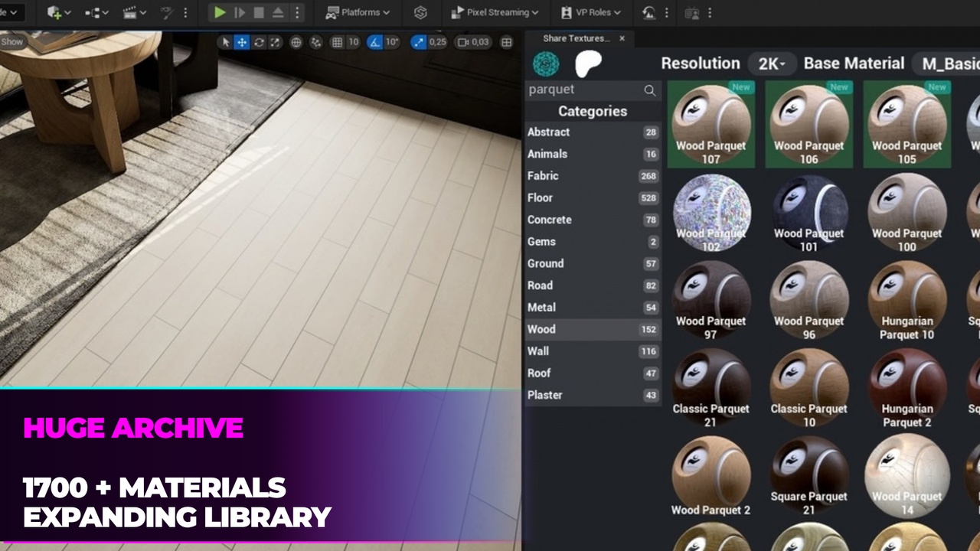The width and height of the screenshot is (980, 551).
Task: Click the Eject button in play controls
Action: tap(278, 12)
